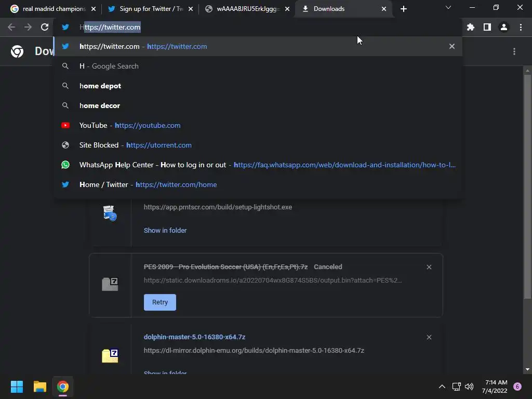Viewport: 532px width, 399px height.
Task: Click the dolphin-master archive file icon
Action: (110, 355)
